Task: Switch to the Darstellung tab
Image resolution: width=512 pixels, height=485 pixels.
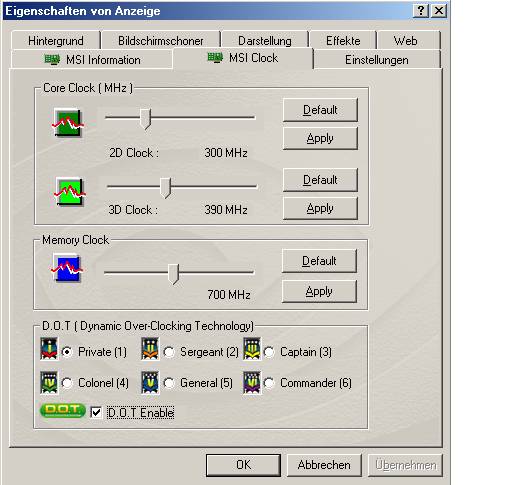Action: 265,41
